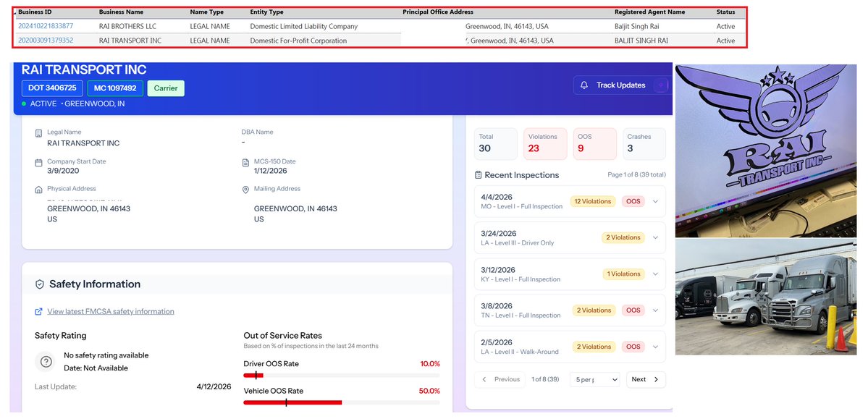Go to Next inspections page
Image resolution: width=868 pixels, height=419 pixels.
(x=646, y=379)
